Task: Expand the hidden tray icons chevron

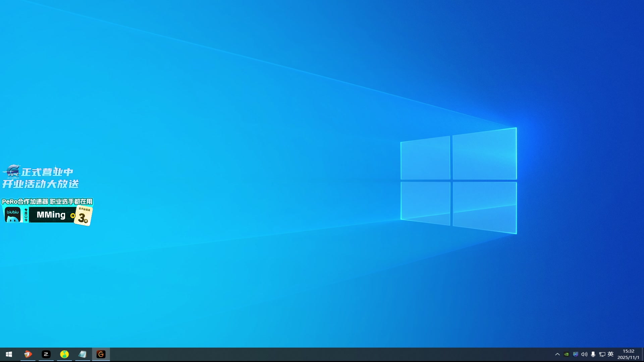Action: (x=557, y=354)
